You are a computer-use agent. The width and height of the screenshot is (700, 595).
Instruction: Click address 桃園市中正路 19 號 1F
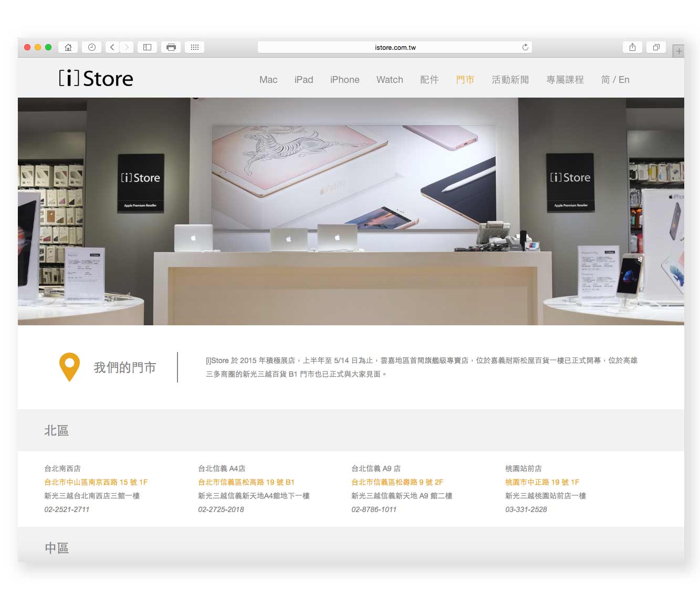[x=542, y=482]
